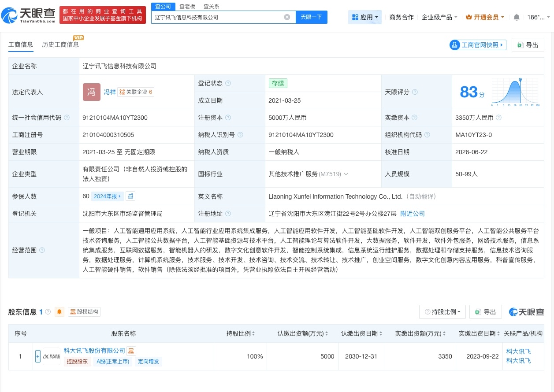
Task: Open the 开通会员 dropdown
Action: tap(485, 17)
